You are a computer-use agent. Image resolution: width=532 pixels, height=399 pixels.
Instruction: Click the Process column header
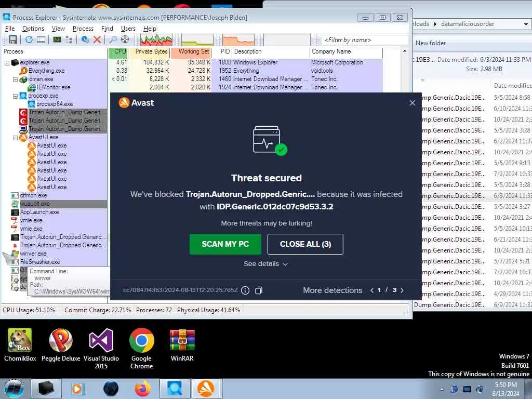point(55,52)
